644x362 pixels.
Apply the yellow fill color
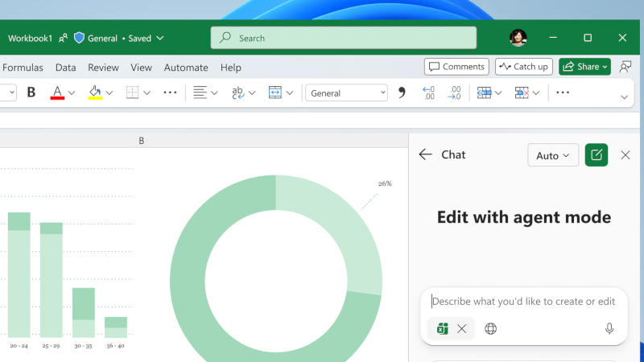click(95, 93)
